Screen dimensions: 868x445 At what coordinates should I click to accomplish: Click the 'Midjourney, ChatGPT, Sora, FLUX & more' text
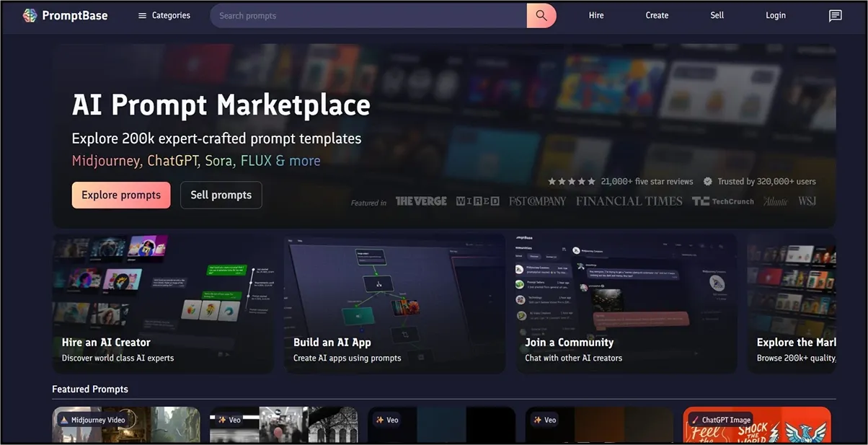196,161
